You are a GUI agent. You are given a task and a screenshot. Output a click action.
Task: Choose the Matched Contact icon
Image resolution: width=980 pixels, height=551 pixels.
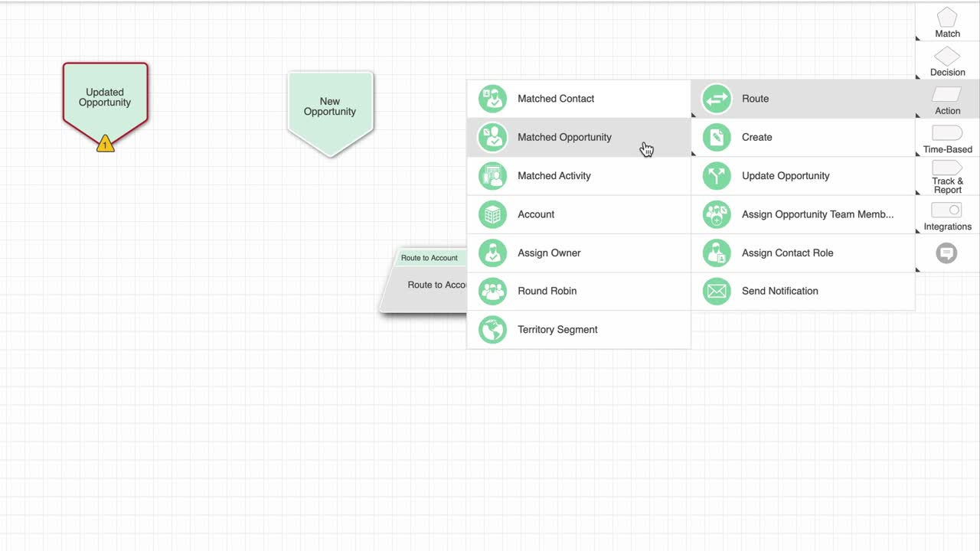coord(492,99)
